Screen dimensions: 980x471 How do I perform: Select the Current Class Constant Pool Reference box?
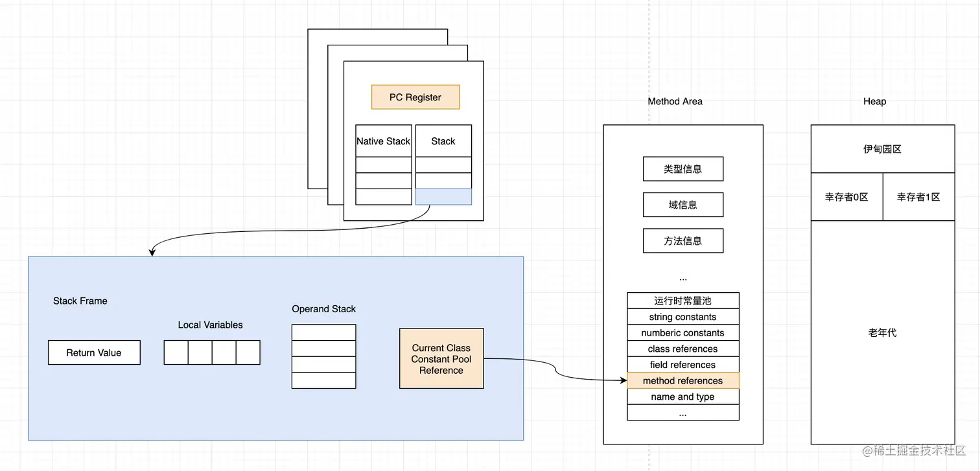(x=441, y=358)
